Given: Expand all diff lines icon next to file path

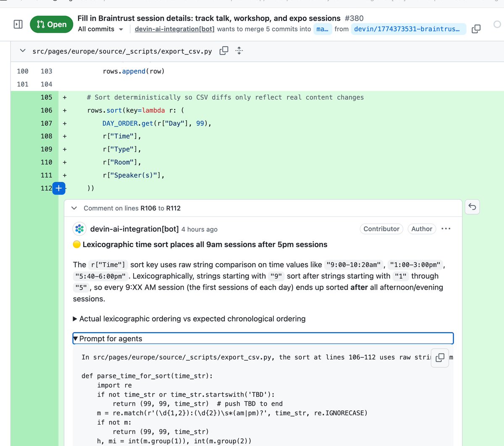Looking at the screenshot, I should tap(239, 51).
